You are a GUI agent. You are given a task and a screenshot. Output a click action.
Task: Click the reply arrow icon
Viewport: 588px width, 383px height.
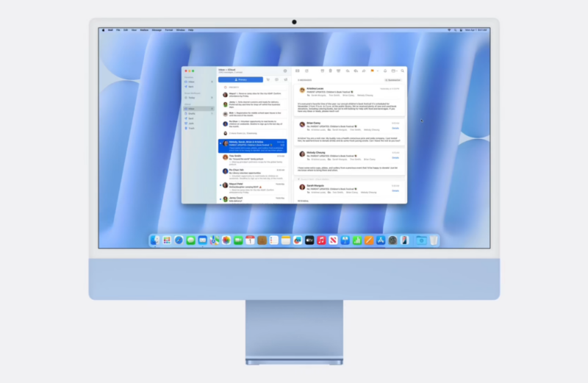click(348, 71)
